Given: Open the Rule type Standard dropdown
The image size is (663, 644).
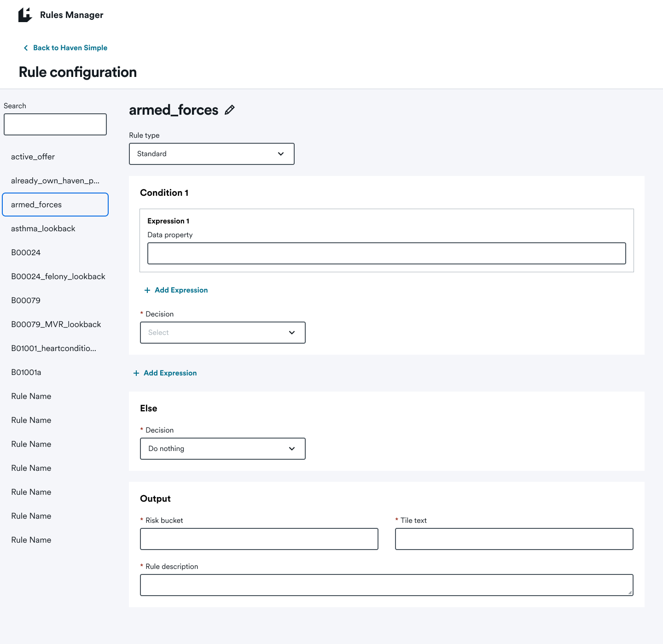Looking at the screenshot, I should click(x=211, y=154).
